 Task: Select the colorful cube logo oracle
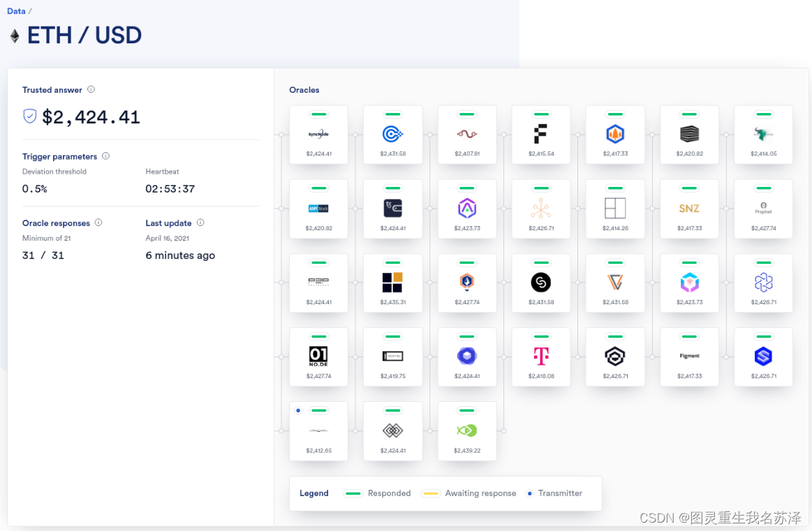point(689,282)
